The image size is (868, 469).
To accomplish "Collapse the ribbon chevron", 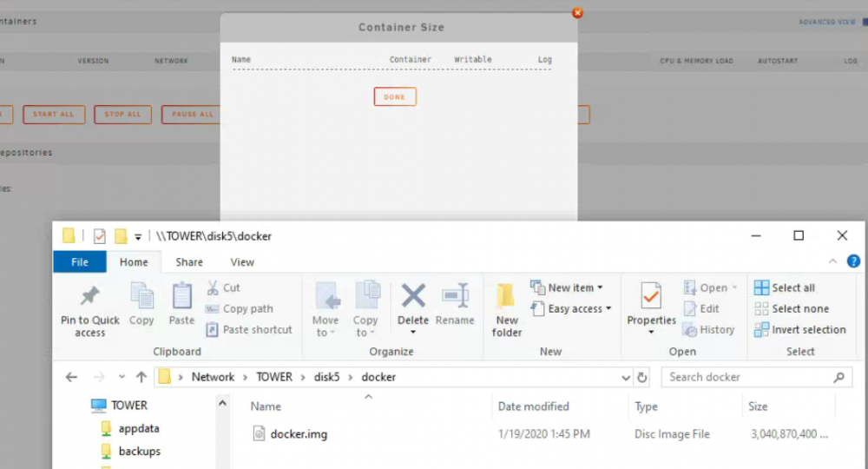I will (x=832, y=261).
